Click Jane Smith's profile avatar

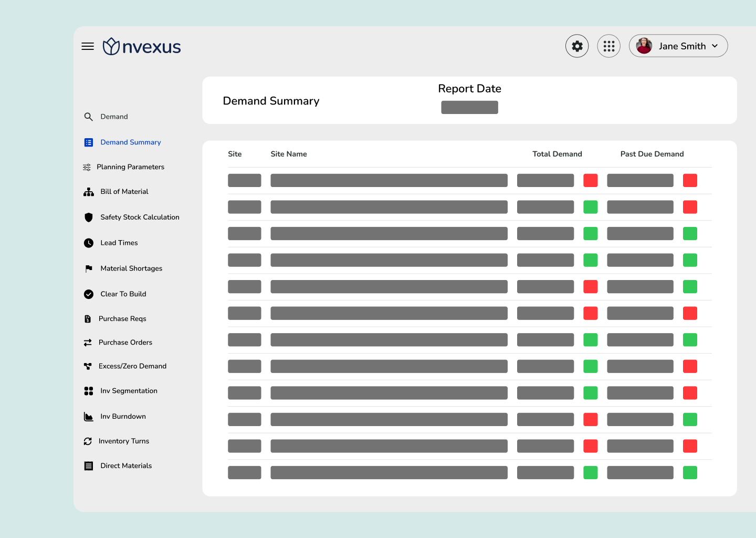(644, 46)
